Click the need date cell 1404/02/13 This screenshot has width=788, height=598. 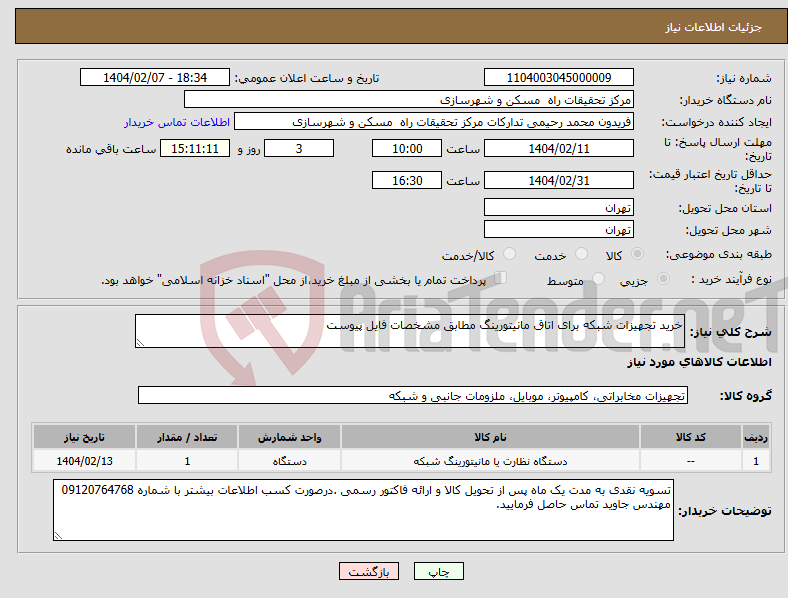pyautogui.click(x=84, y=461)
